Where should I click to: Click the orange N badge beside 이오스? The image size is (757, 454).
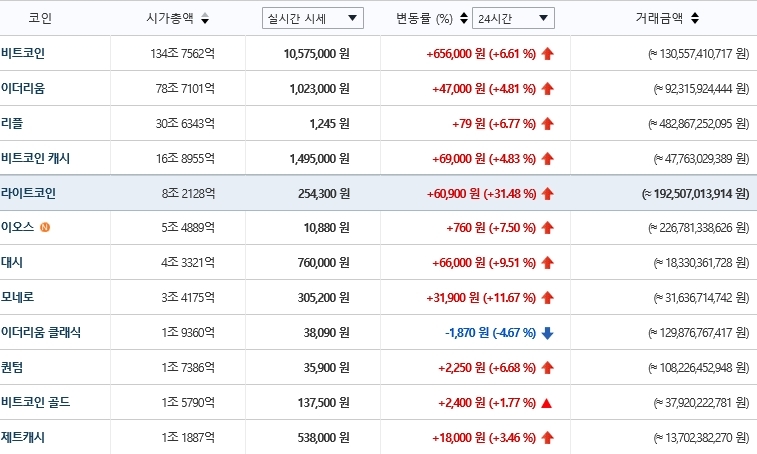click(x=45, y=227)
